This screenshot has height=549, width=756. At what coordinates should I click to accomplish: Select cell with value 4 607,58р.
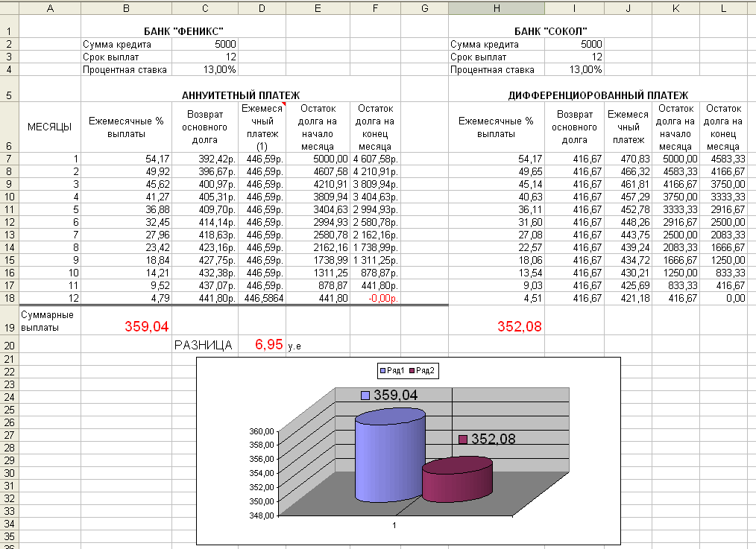click(x=375, y=159)
